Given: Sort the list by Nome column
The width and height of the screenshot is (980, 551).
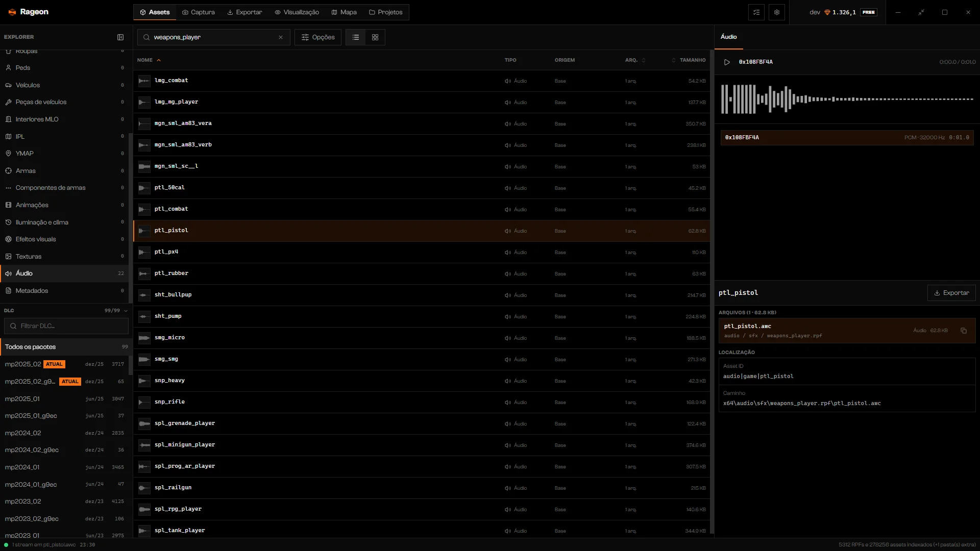Looking at the screenshot, I should tap(149, 60).
